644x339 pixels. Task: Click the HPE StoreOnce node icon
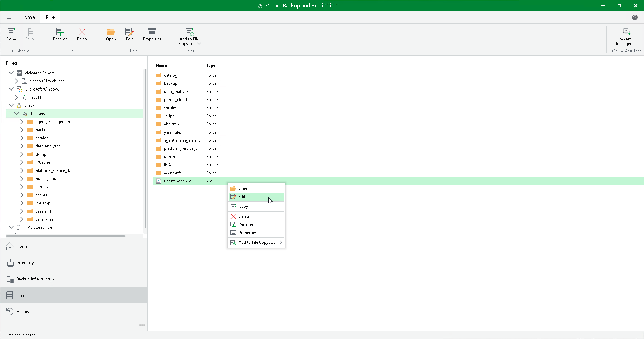[19, 227]
